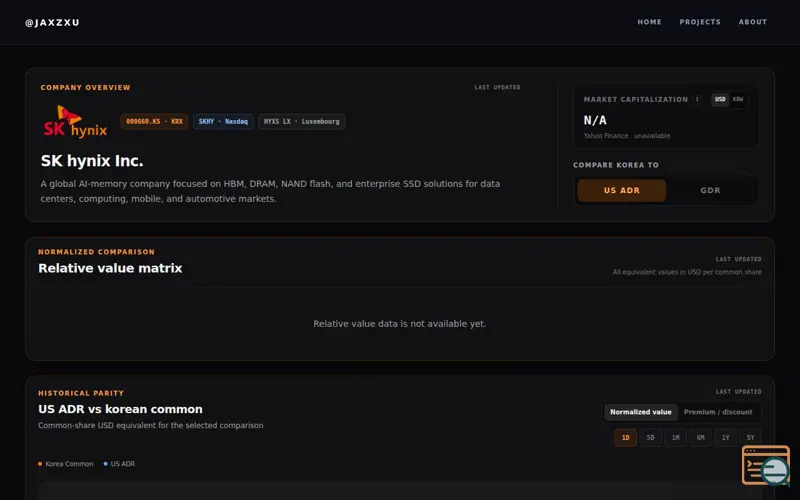Select the 1M time range
This screenshot has width=800, height=500.
click(676, 438)
